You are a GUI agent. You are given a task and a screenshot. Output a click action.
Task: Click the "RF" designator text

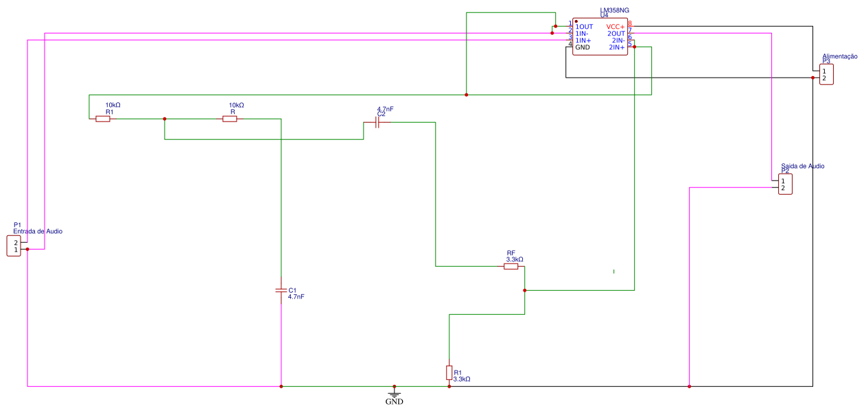(x=511, y=253)
